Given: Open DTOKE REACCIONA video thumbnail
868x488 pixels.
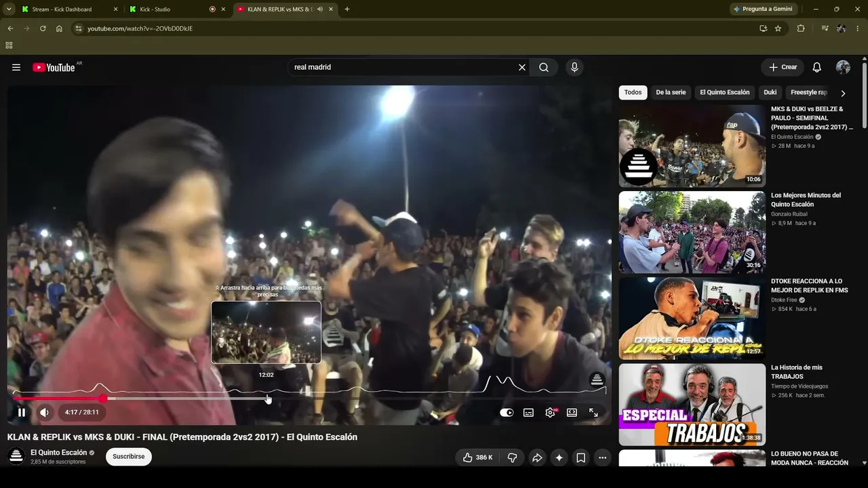Looking at the screenshot, I should [x=692, y=319].
